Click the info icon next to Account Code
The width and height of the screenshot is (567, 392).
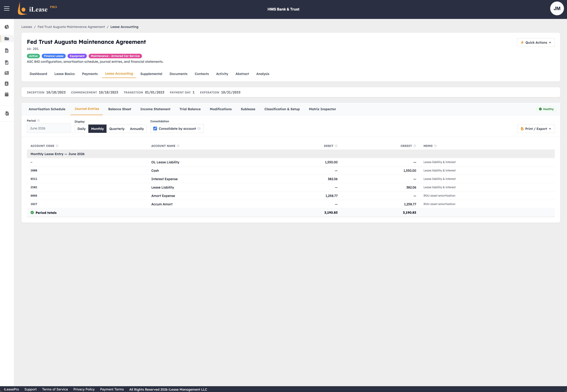(x=57, y=146)
